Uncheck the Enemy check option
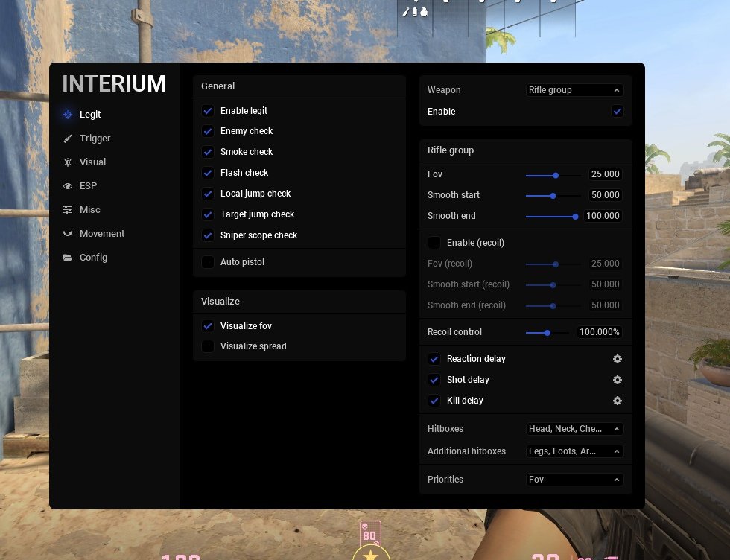 208,131
